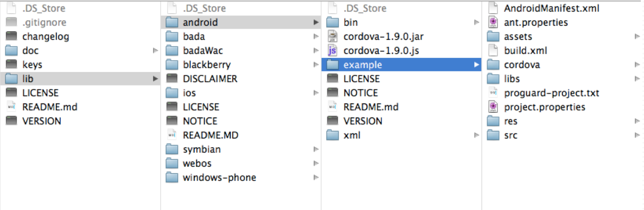The height and width of the screenshot is (210, 644).
Task: Select the cordova folder name
Action: tap(522, 65)
